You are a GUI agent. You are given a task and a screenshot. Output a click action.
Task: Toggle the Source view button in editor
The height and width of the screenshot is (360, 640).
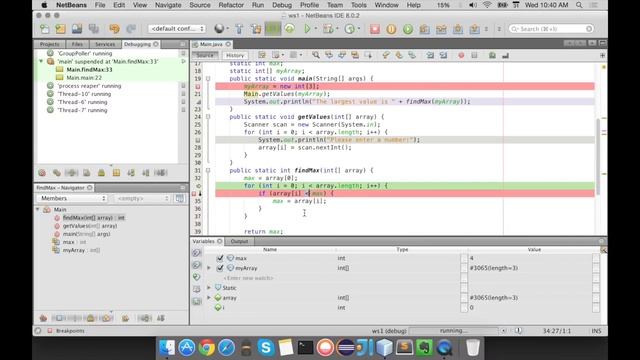pos(205,55)
